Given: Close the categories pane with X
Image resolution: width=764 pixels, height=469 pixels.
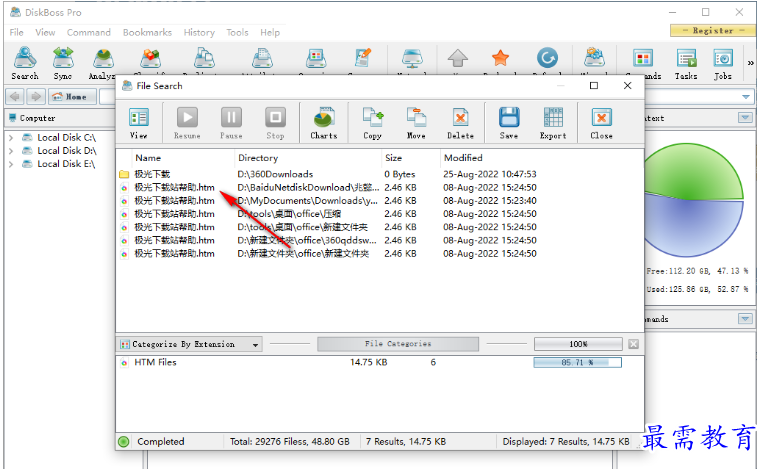Looking at the screenshot, I should point(633,344).
